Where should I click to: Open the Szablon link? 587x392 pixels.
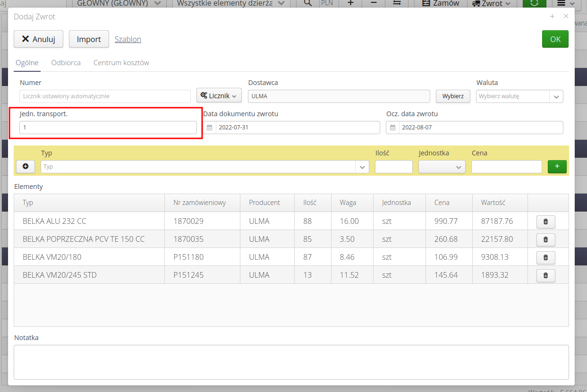coord(128,39)
